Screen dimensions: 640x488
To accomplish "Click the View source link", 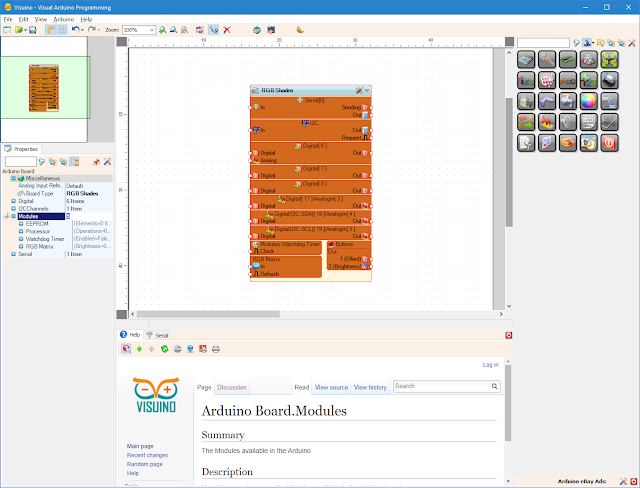I will click(331, 387).
